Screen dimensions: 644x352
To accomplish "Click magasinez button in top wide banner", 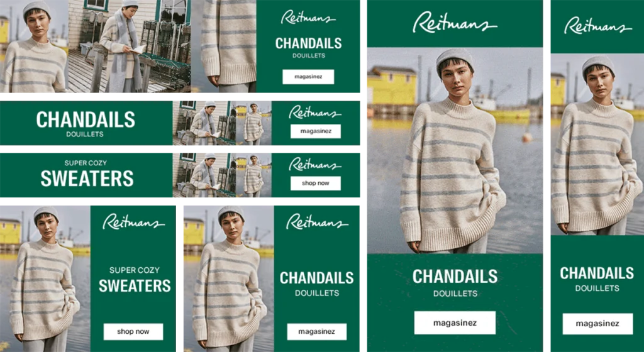I will click(308, 77).
